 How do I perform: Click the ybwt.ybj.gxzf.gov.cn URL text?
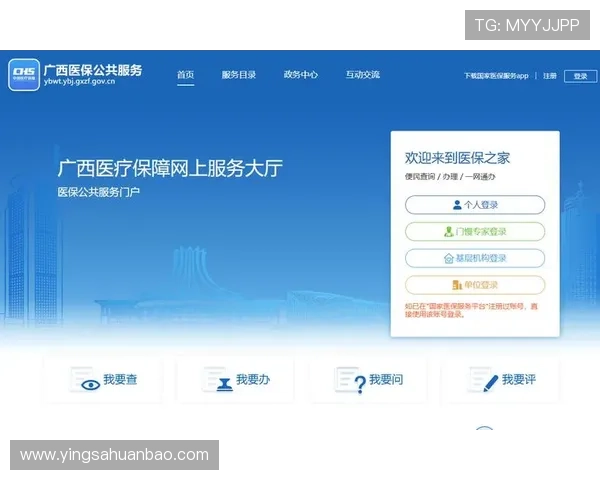pyautogui.click(x=79, y=82)
